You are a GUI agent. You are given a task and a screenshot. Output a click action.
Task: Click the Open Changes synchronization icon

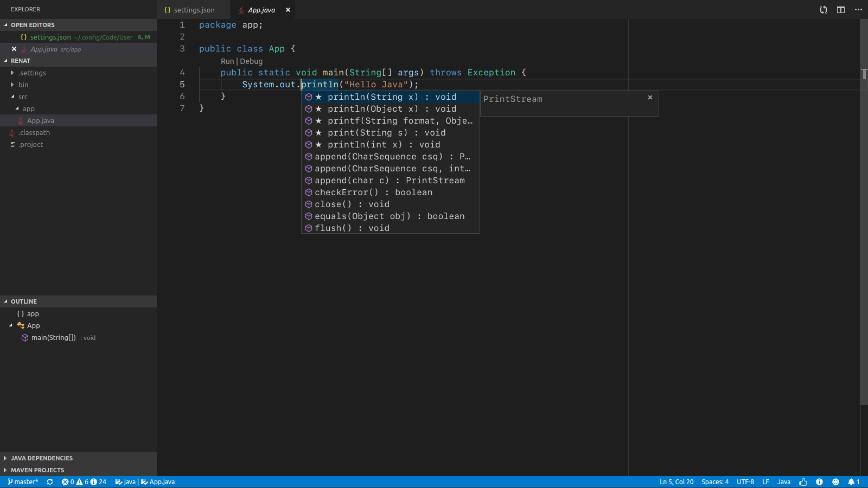pyautogui.click(x=824, y=10)
